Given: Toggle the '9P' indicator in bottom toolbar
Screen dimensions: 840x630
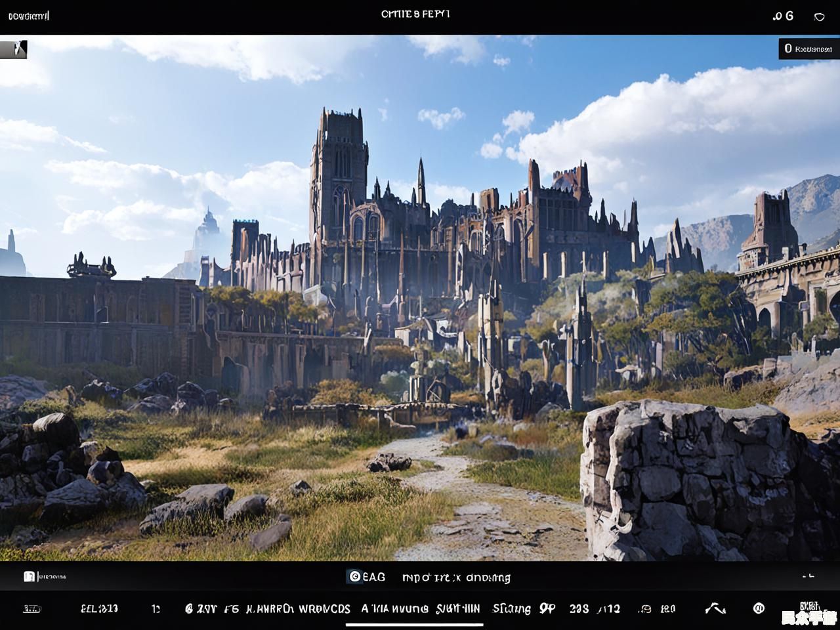Looking at the screenshot, I should tap(547, 609).
